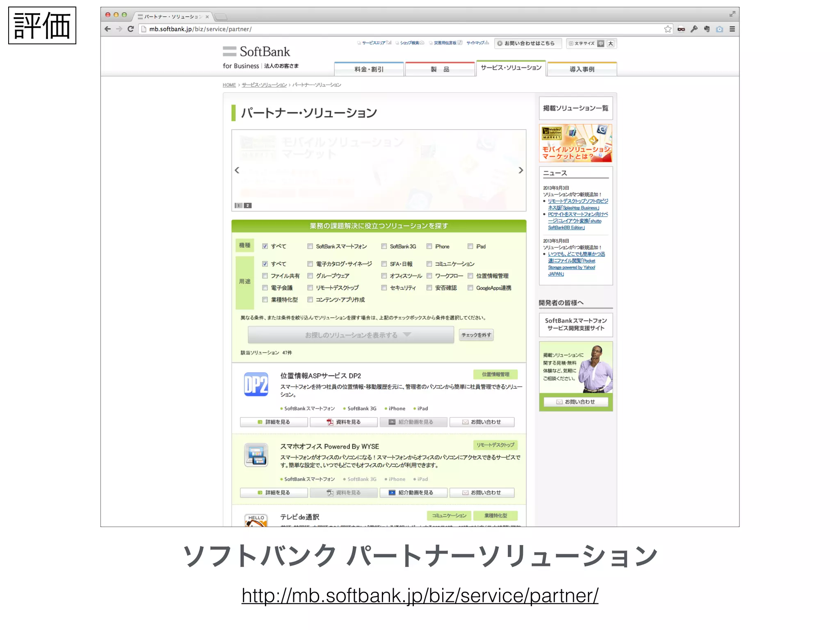Set text size to 中

tap(601, 43)
